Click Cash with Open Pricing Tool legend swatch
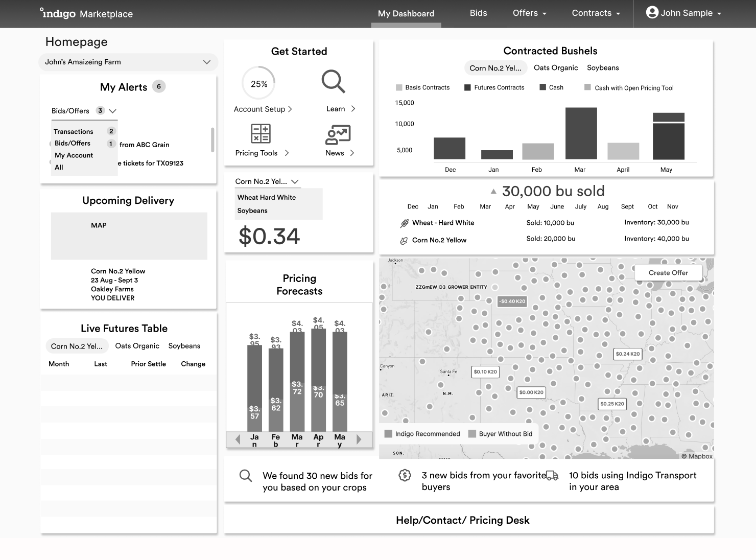 tap(587, 87)
